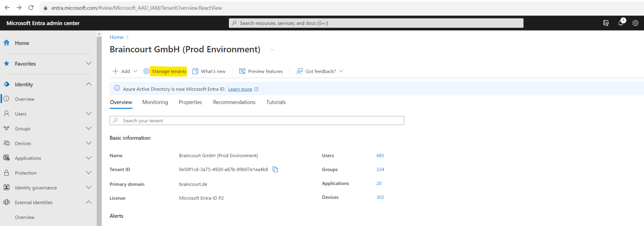Click the Search your tenant field
The height and width of the screenshot is (226, 644).
(257, 121)
